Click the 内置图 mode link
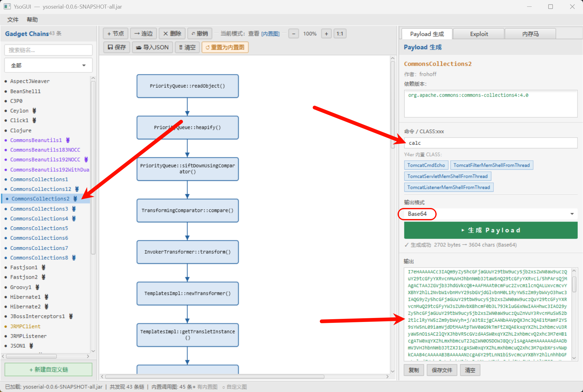The image size is (583, 392). pos(270,34)
